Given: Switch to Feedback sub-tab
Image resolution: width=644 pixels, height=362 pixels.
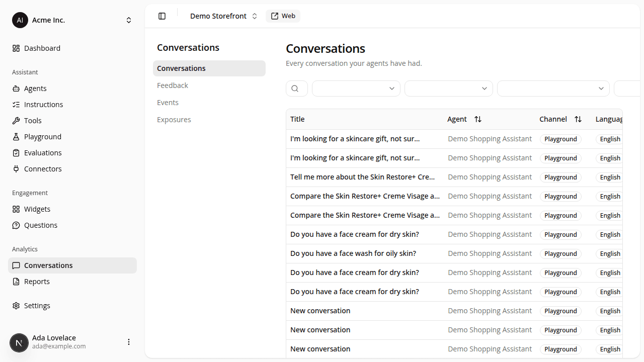Looking at the screenshot, I should point(209,85).
